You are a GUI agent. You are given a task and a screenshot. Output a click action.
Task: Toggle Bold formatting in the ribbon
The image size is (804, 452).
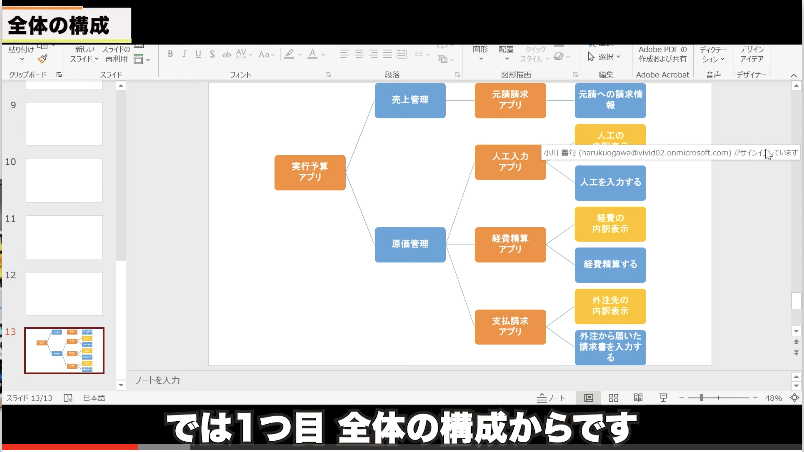171,55
